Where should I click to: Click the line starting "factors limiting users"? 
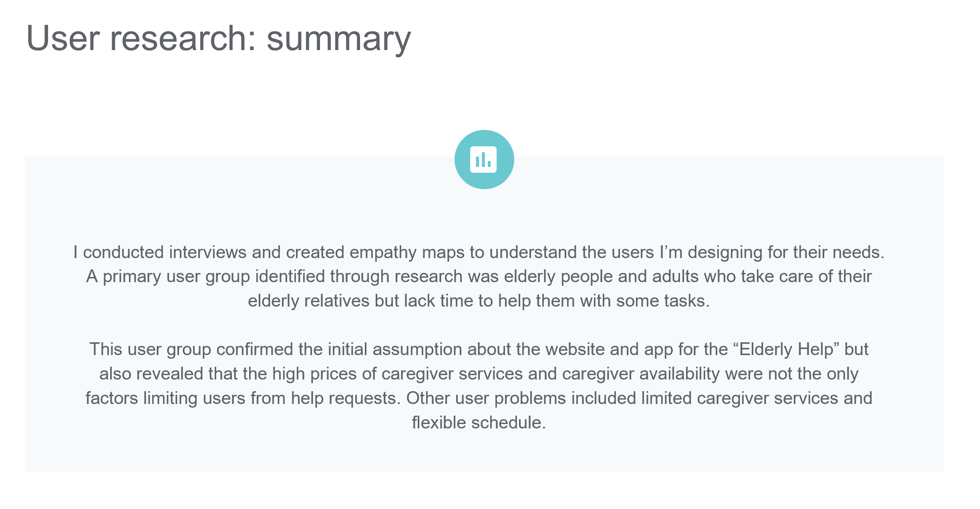click(479, 398)
